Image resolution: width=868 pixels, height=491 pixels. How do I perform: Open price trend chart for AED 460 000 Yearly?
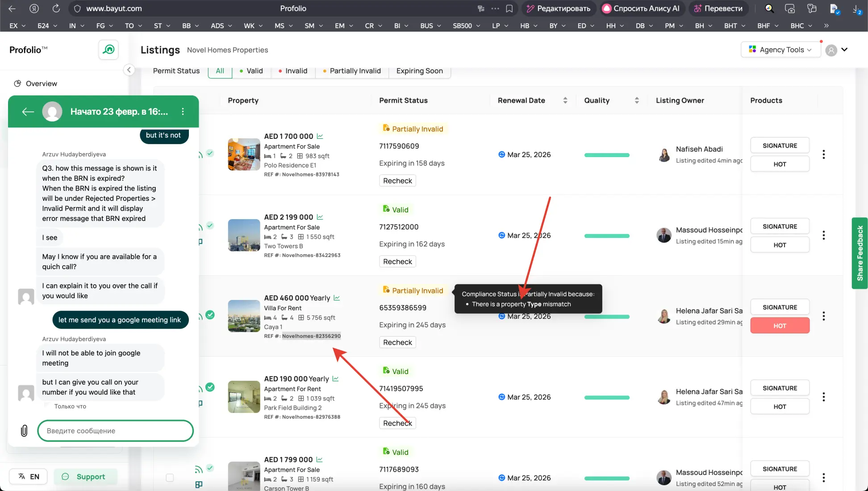[x=337, y=298]
